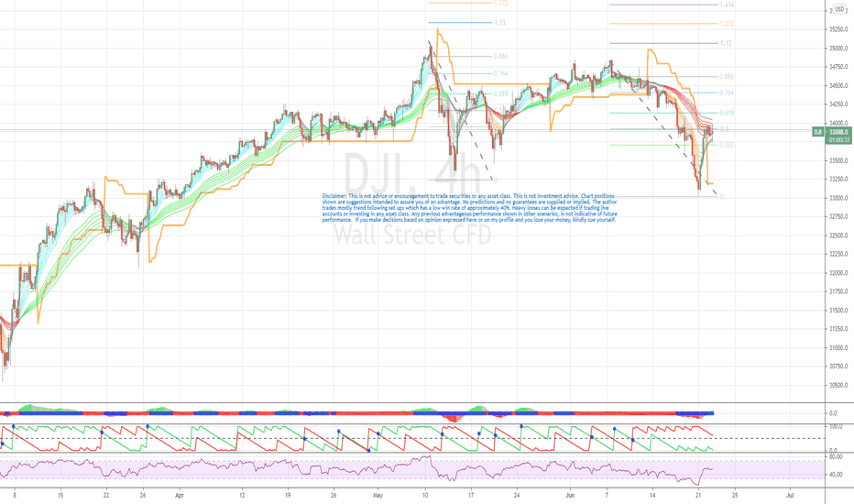Click the current price label 33888.0

pos(838,132)
